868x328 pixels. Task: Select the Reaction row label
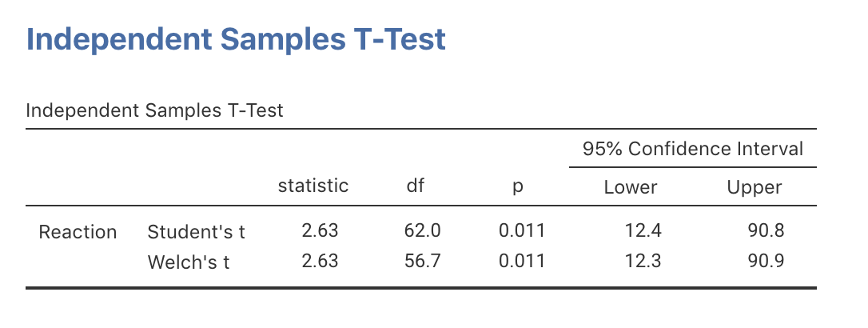point(78,232)
